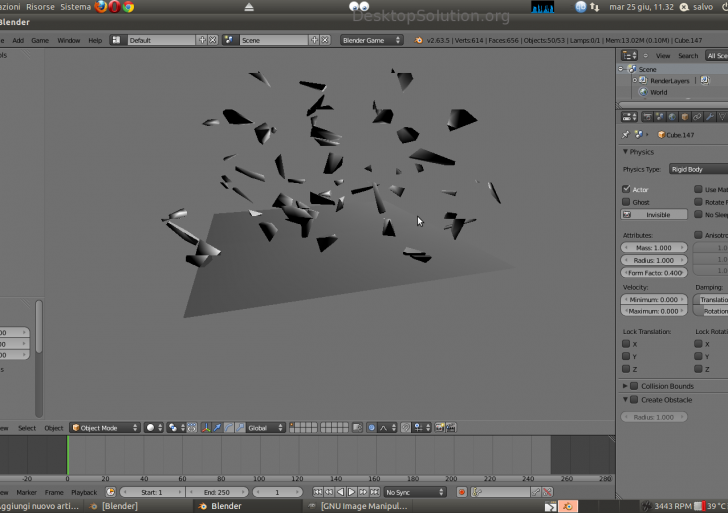Click the timeline record button
728x513 pixels.
pos(461,492)
